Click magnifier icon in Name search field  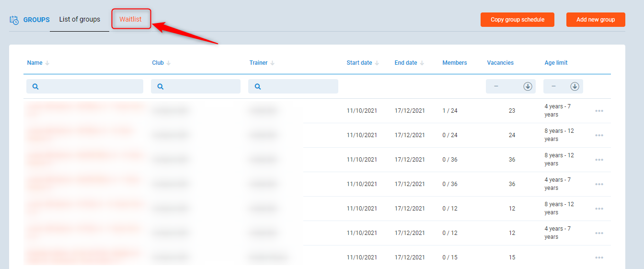click(35, 87)
